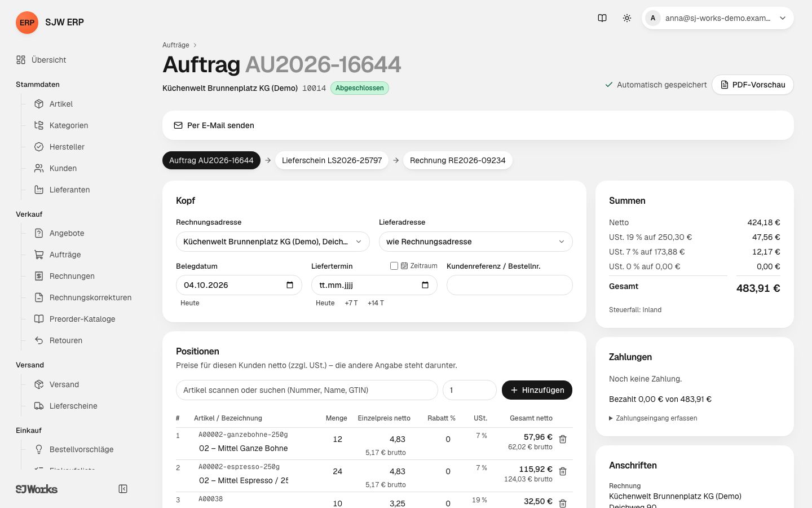Switch to Lieferschein LS2026-25797 document
Image resolution: width=812 pixels, height=508 pixels.
point(332,160)
